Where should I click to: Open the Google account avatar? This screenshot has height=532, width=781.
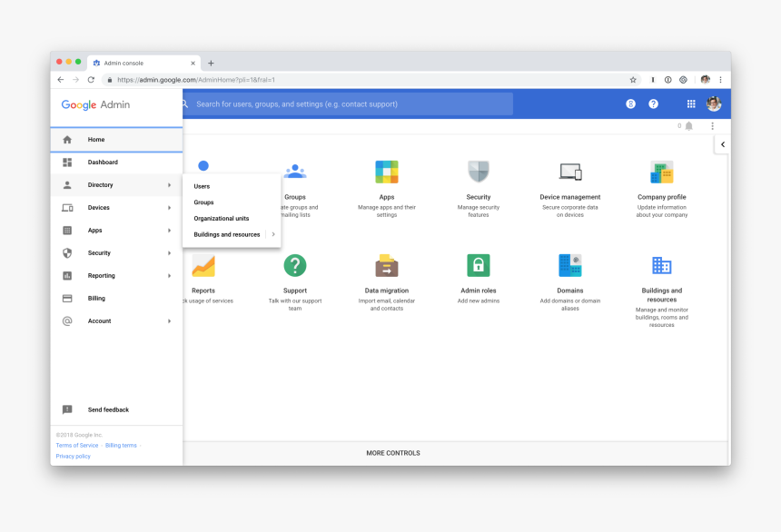[714, 103]
